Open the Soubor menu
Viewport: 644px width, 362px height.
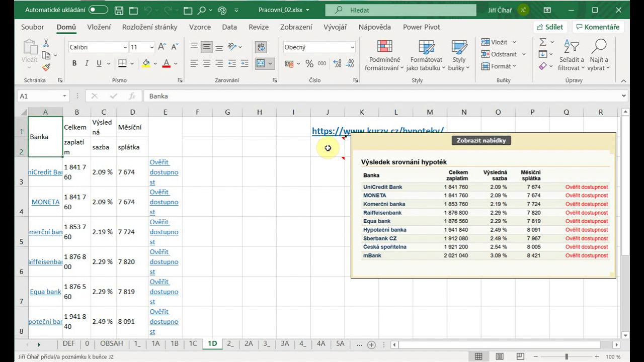33,27
